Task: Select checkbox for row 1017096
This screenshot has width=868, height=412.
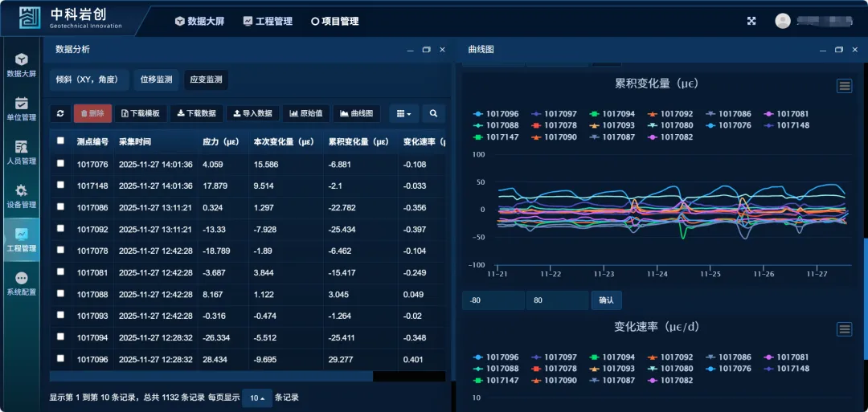Action: [61, 359]
